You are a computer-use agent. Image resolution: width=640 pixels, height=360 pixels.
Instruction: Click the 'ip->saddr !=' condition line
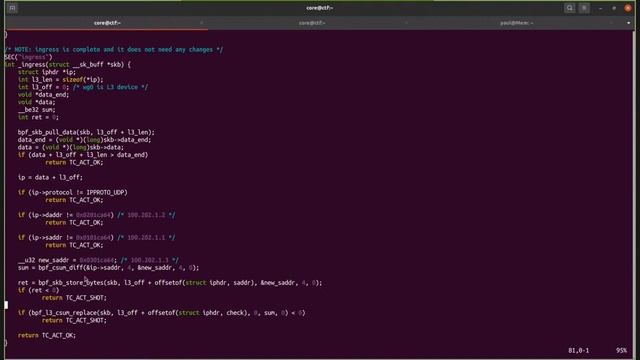point(96,238)
